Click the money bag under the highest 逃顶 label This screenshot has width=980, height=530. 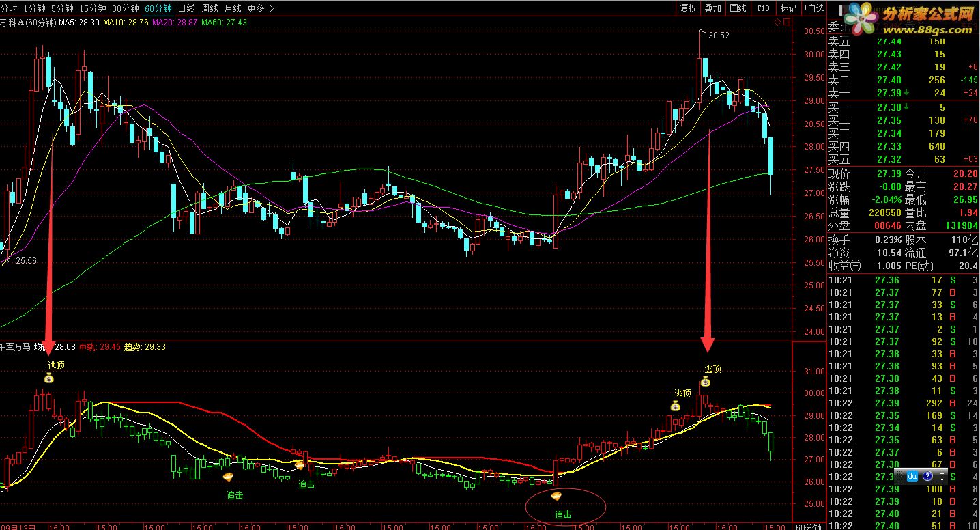706,381
